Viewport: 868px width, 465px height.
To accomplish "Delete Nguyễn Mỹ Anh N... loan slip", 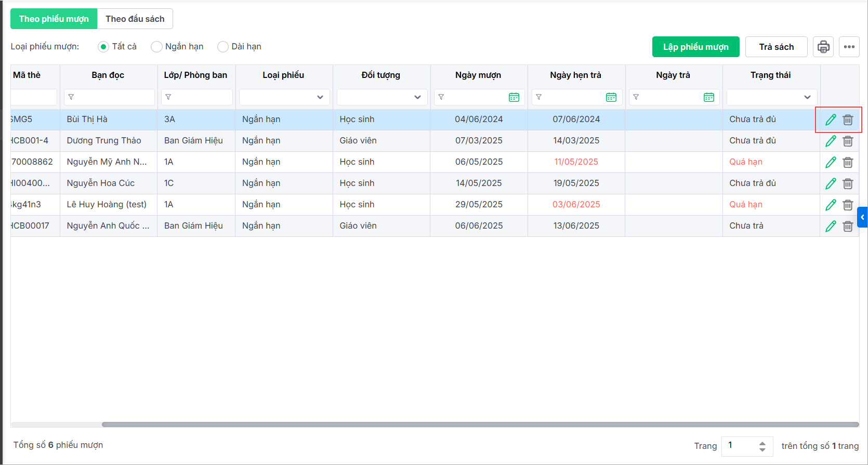I will click(848, 162).
